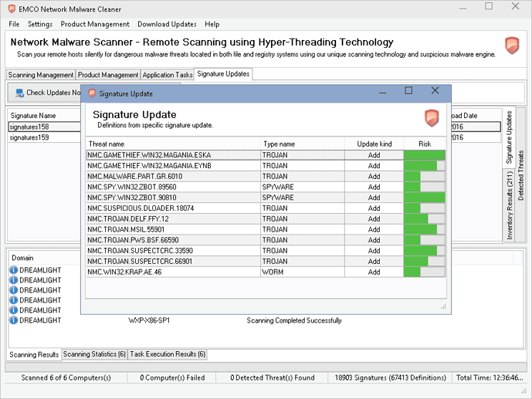This screenshot has height=399, width=532.
Task: Click the Scanned 6 of 6 Computers status
Action: pos(66,378)
